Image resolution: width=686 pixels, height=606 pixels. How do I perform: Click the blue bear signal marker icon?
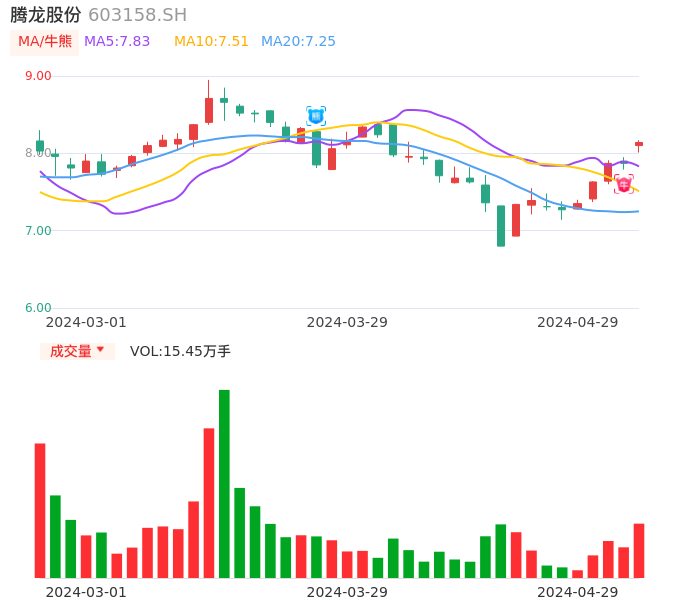pyautogui.click(x=316, y=116)
